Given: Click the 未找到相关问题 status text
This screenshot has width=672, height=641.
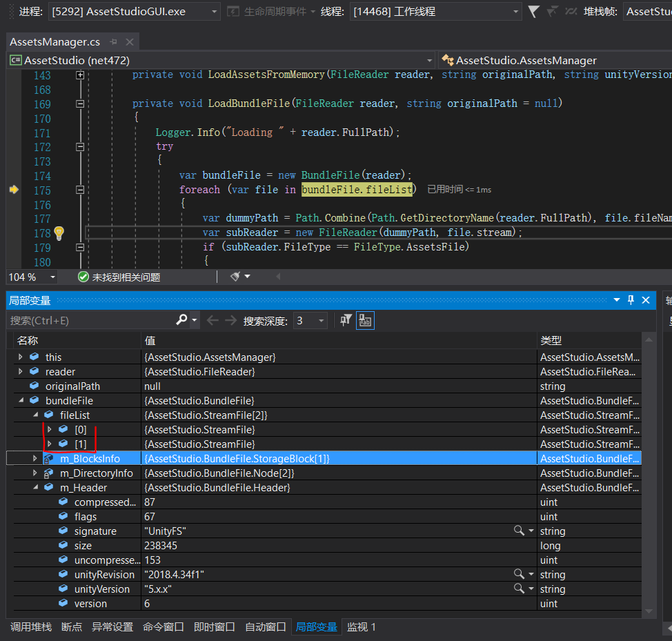Looking at the screenshot, I should click(126, 277).
